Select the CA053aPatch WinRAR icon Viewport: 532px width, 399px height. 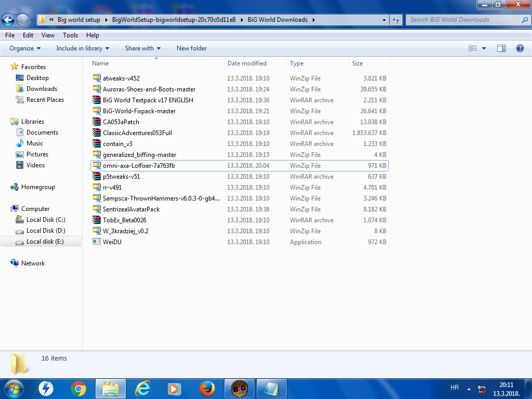click(97, 122)
